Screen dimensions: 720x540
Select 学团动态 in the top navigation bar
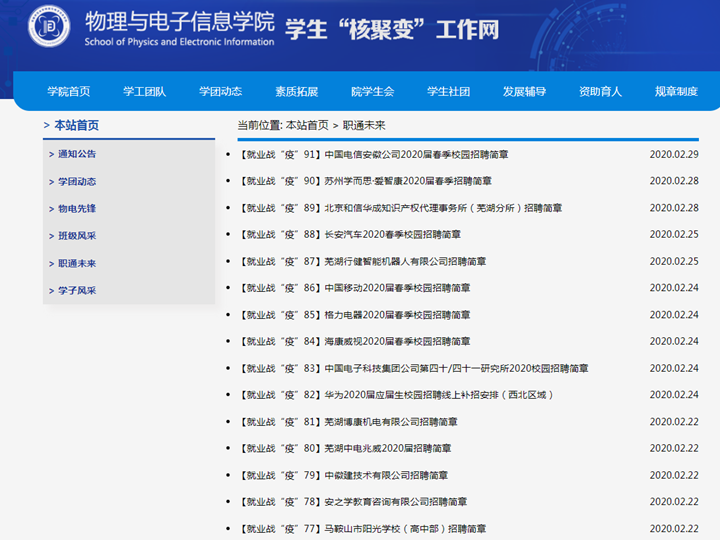(220, 91)
